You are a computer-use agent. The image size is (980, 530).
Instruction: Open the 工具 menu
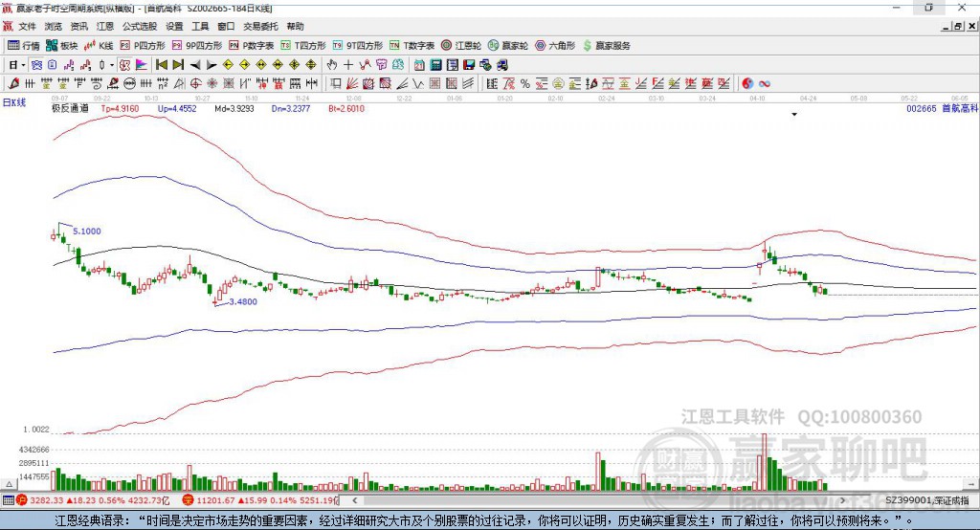pos(200,26)
